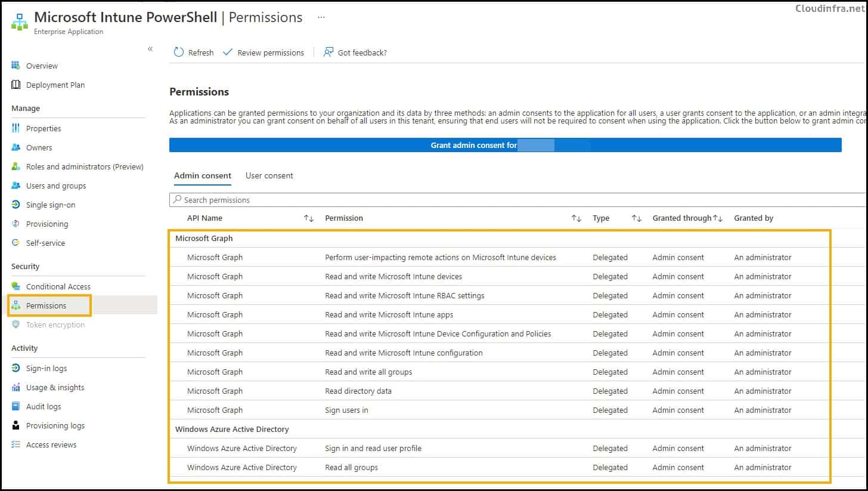The width and height of the screenshot is (868, 491).
Task: Click the Review permissions checkmark icon
Action: pyautogui.click(x=227, y=53)
